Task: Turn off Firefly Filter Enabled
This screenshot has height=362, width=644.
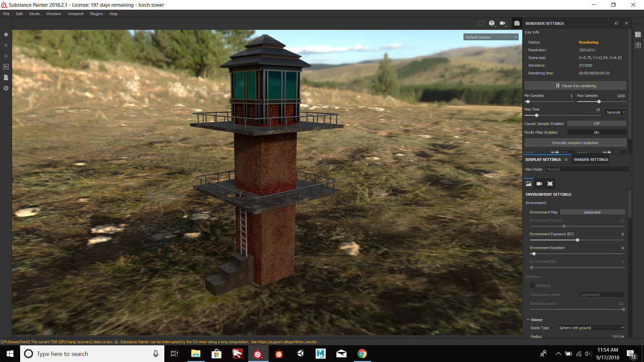Action: pyautogui.click(x=596, y=132)
